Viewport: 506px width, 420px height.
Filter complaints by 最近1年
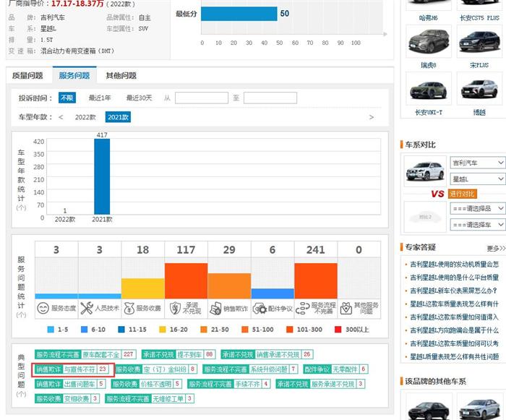tap(100, 98)
